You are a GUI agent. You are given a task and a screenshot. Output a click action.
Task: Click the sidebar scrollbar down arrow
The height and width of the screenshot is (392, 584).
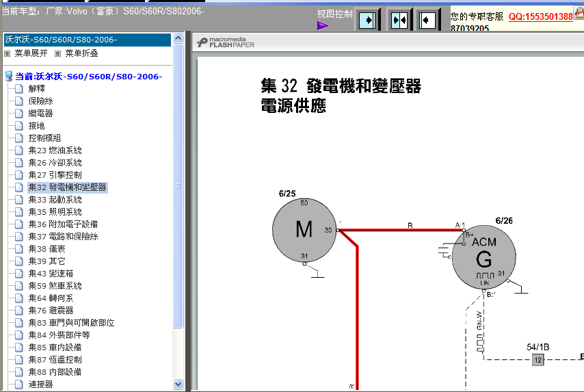[178, 384]
